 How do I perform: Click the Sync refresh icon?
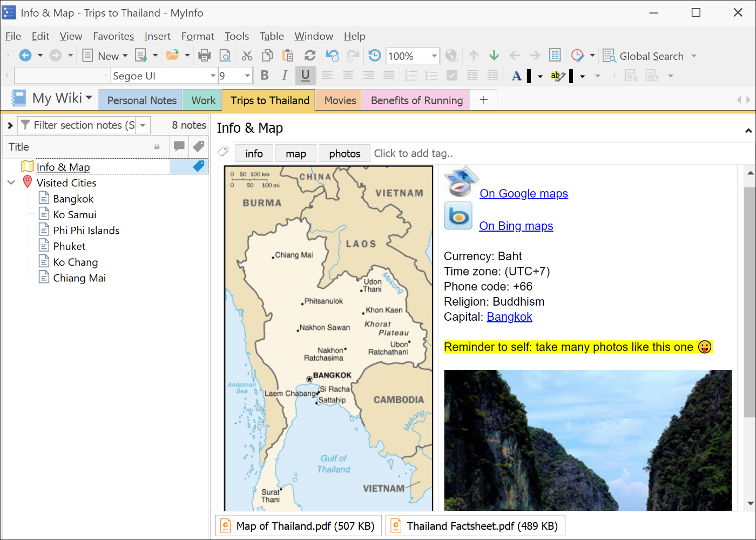(x=310, y=56)
